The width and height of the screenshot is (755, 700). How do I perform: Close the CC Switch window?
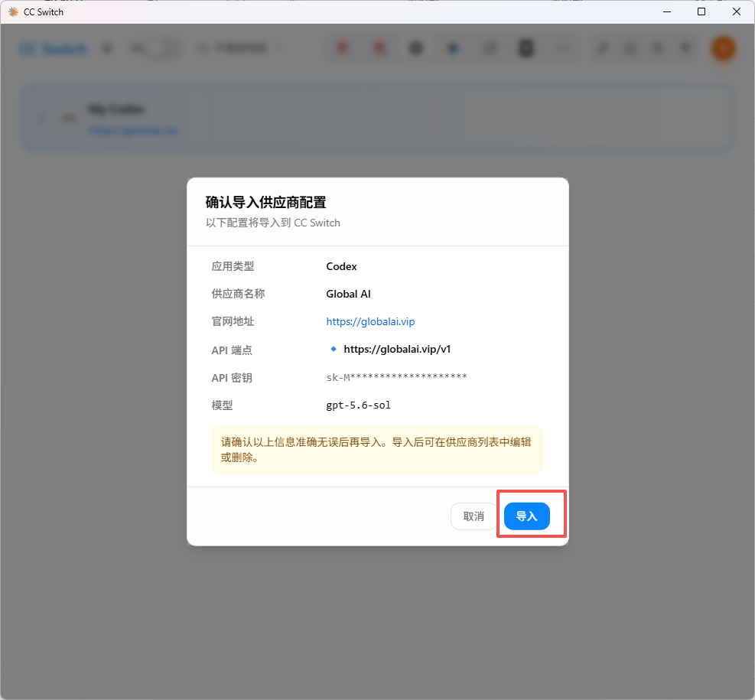coord(736,12)
